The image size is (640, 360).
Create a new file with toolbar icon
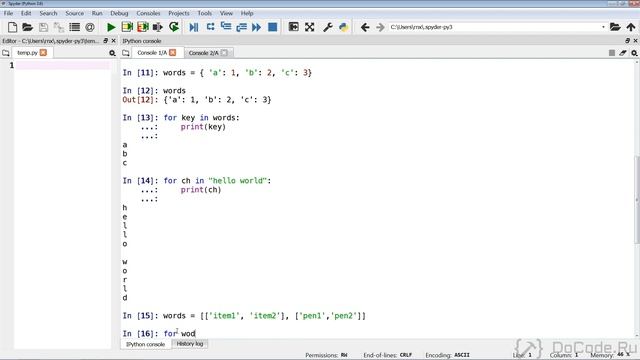point(12,27)
